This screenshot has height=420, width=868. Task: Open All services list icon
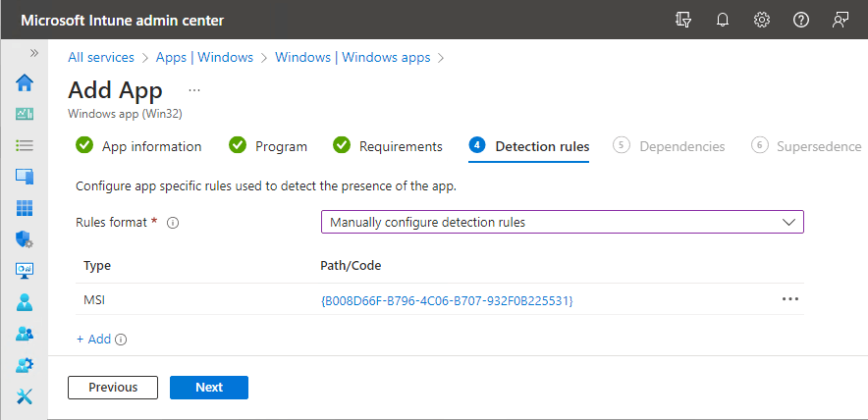(x=25, y=145)
